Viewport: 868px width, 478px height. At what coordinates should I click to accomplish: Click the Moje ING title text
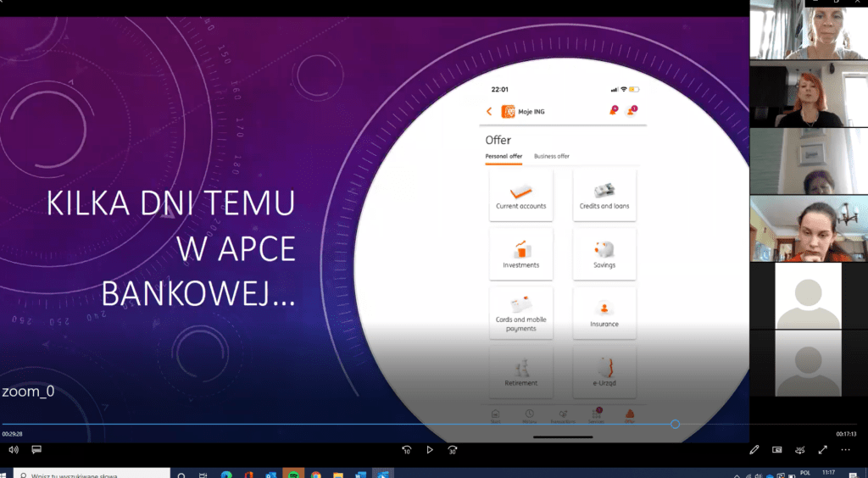(x=531, y=112)
